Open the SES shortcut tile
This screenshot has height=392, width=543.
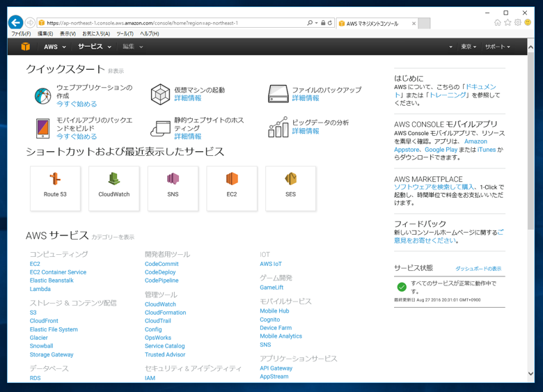point(290,189)
